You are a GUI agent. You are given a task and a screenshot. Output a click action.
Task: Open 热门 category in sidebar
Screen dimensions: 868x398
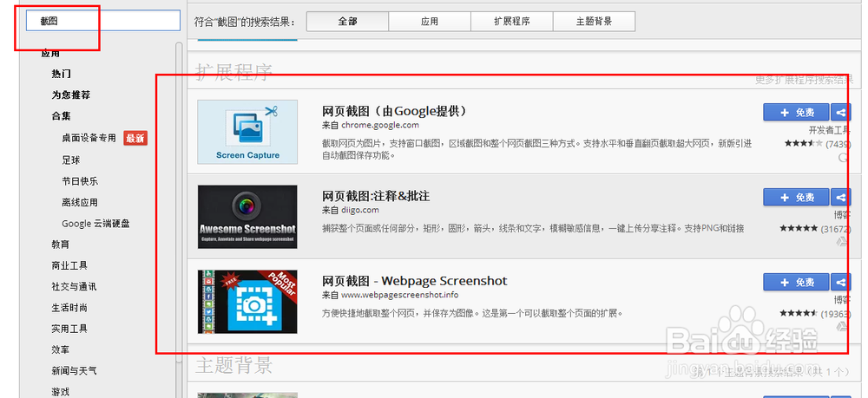(61, 74)
